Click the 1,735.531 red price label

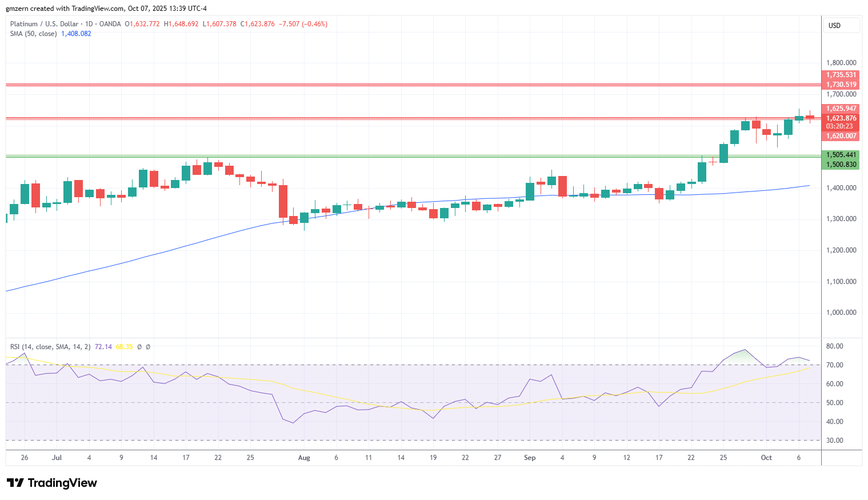[841, 75]
